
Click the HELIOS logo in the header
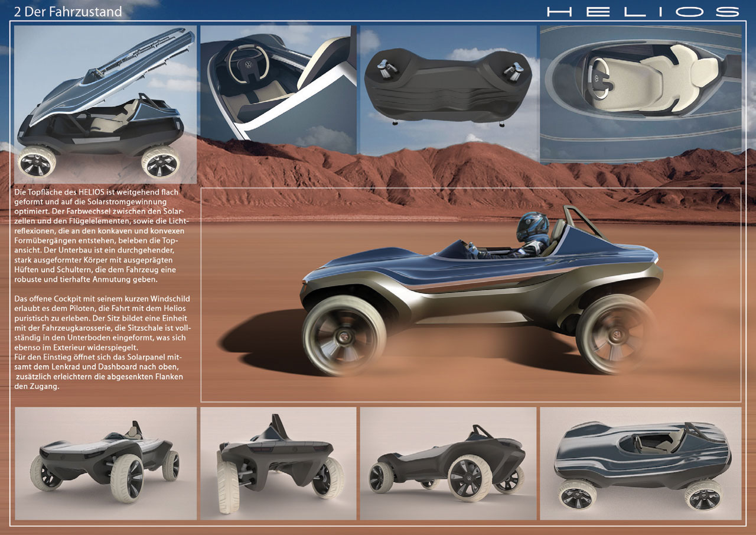(643, 12)
